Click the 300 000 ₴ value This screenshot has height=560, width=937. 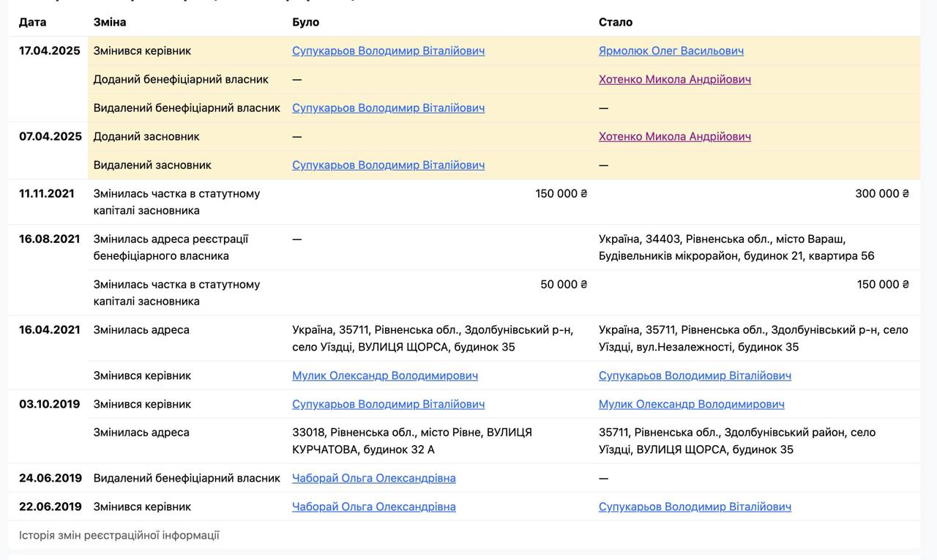(x=882, y=193)
